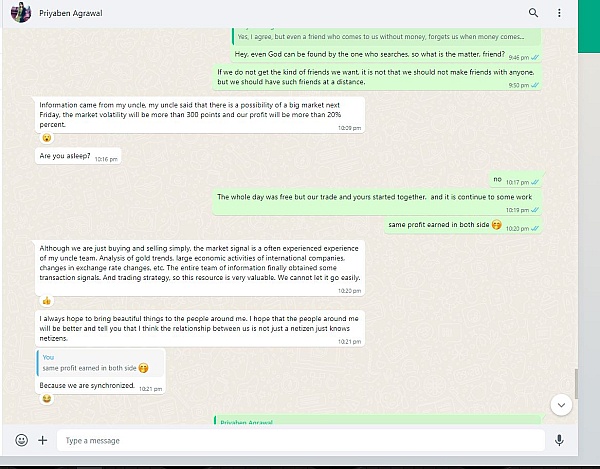Viewport: 600px width, 469px height.
Task: Click quoted reply 'same profit earned in both side'
Action: (x=101, y=363)
